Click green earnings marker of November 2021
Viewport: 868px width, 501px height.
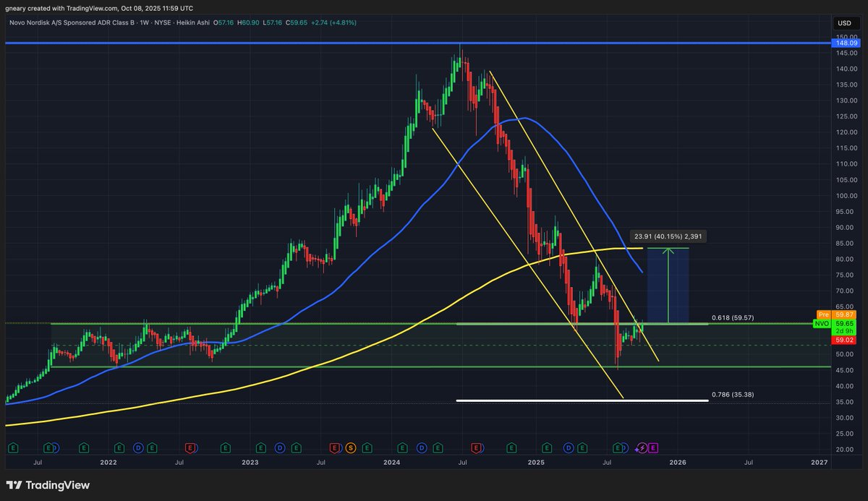[84, 448]
